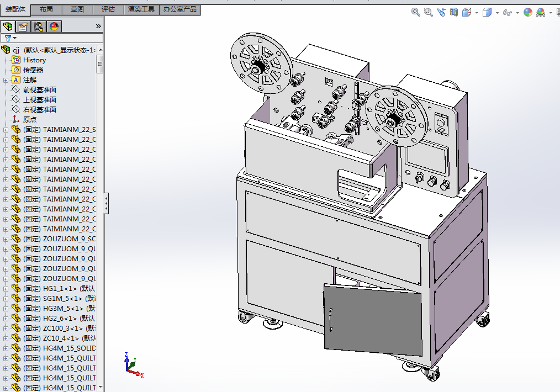
Task: Expand the HG1_1<1> component node
Action: pos(6,289)
